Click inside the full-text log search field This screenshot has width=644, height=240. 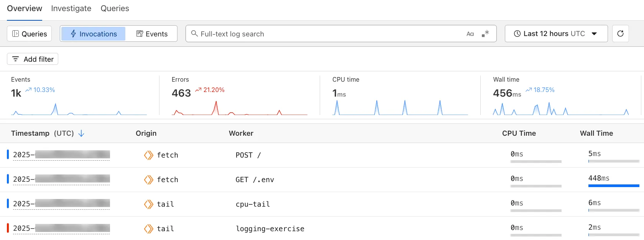coord(326,34)
